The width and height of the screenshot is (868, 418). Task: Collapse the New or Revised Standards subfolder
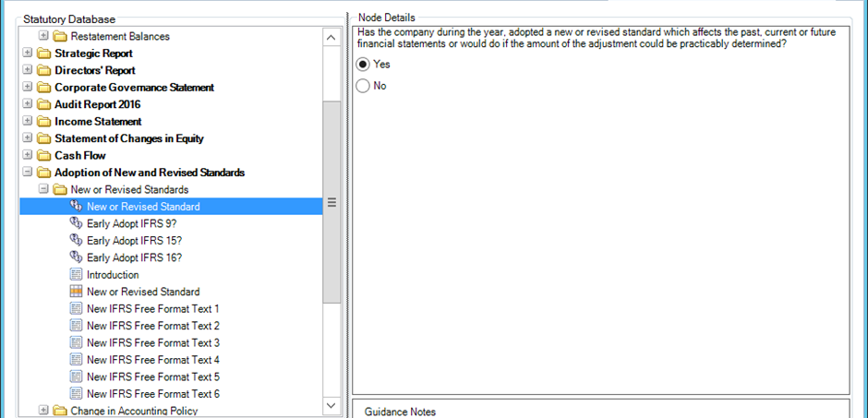coord(42,190)
